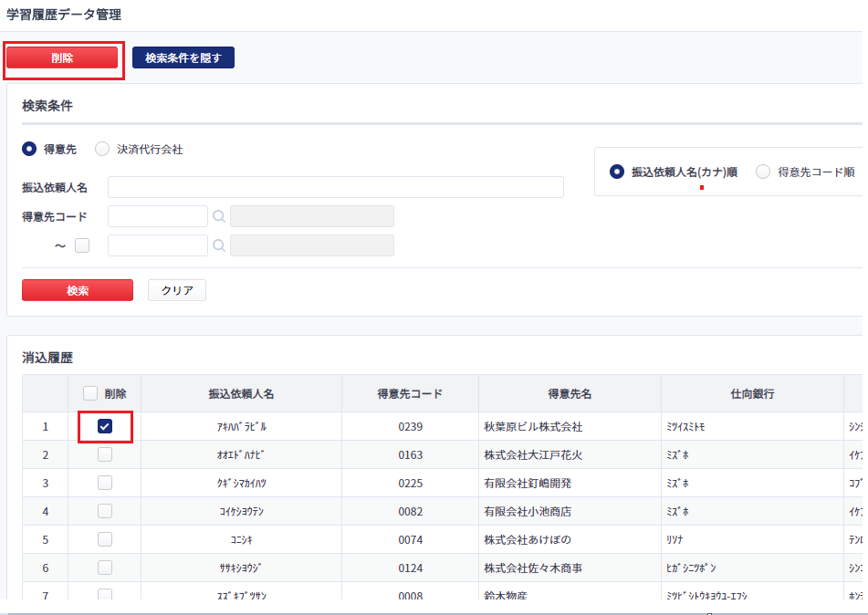868x615 pixels.
Task: Check delete box for row 0163
Action: tap(105, 454)
